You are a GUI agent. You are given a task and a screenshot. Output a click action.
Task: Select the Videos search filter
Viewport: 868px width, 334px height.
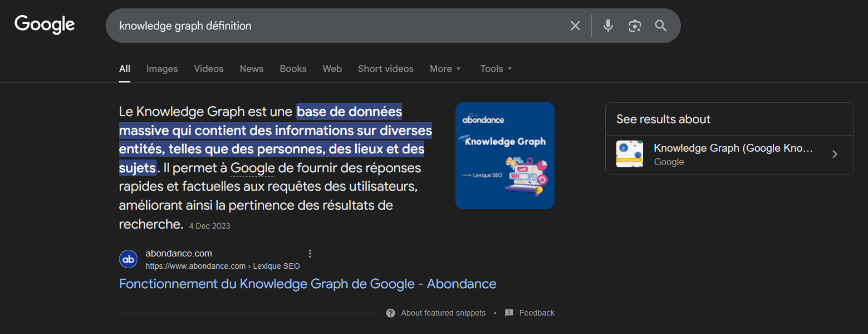coord(208,69)
